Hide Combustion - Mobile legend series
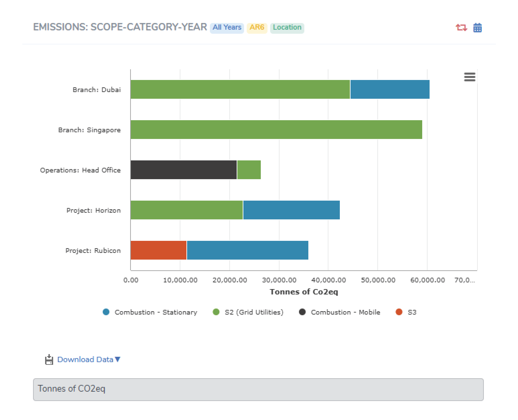This screenshot has height=420, width=518. [x=345, y=312]
